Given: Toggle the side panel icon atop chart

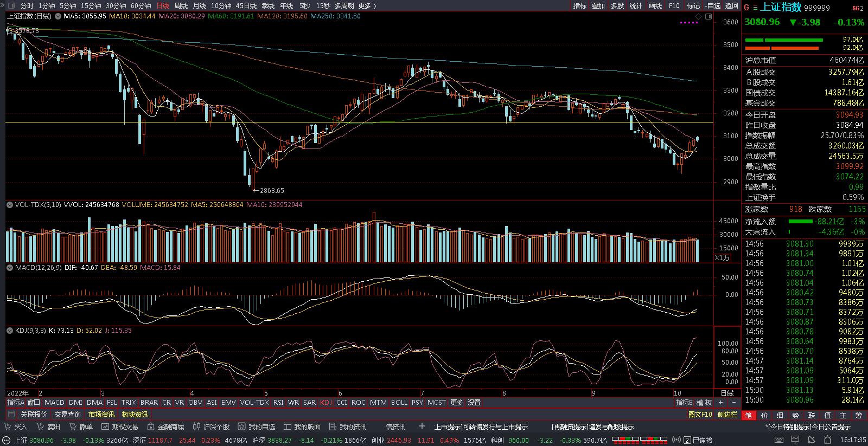Looking at the screenshot, I should (709, 17).
